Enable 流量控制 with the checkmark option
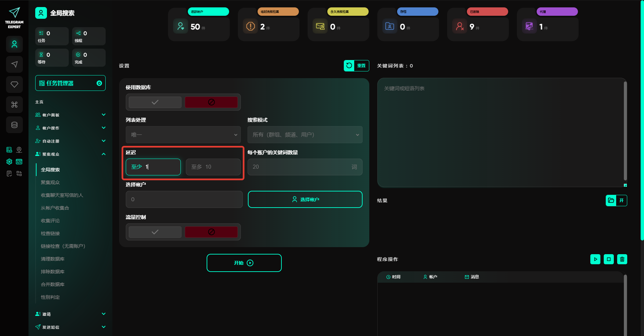 155,232
